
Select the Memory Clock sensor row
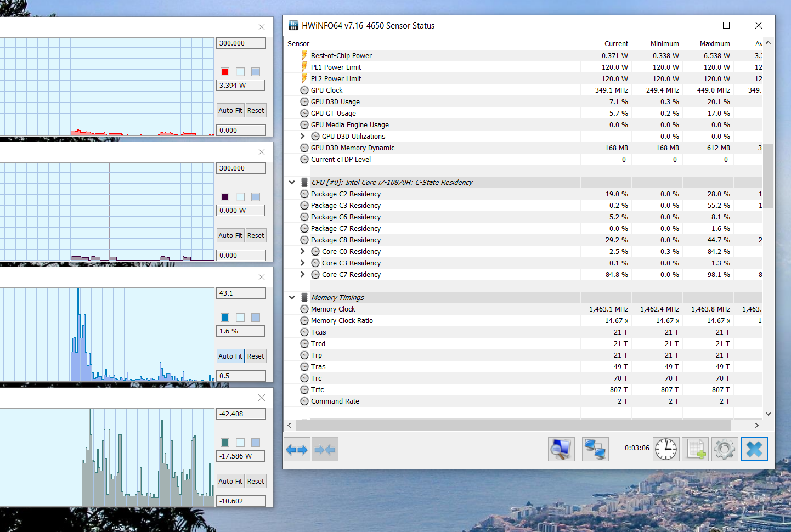(523, 309)
